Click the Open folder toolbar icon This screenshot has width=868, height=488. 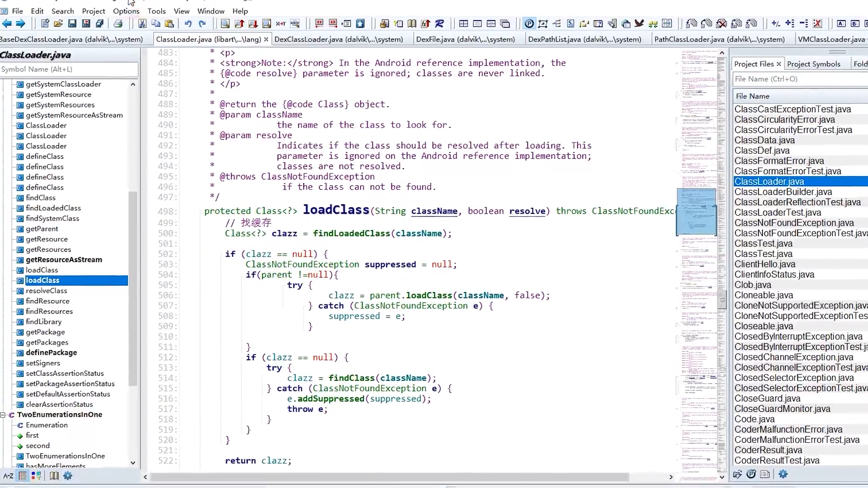(58, 23)
